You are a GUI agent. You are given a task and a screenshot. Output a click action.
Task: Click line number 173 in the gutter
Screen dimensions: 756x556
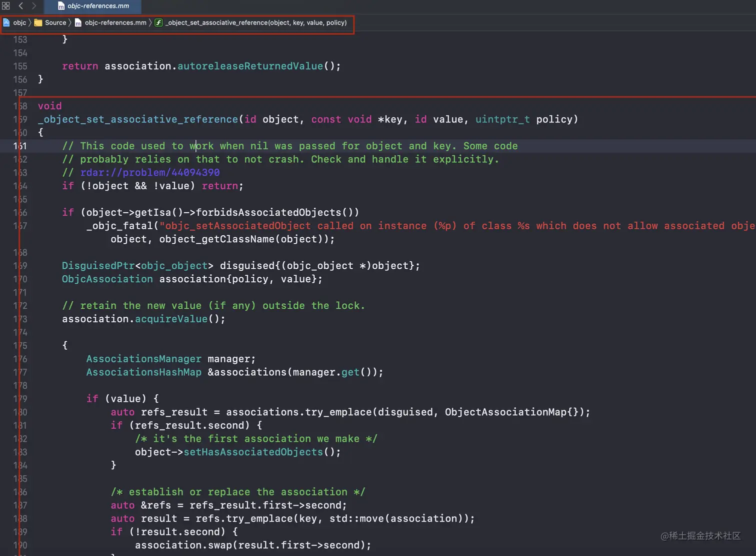tap(20, 319)
